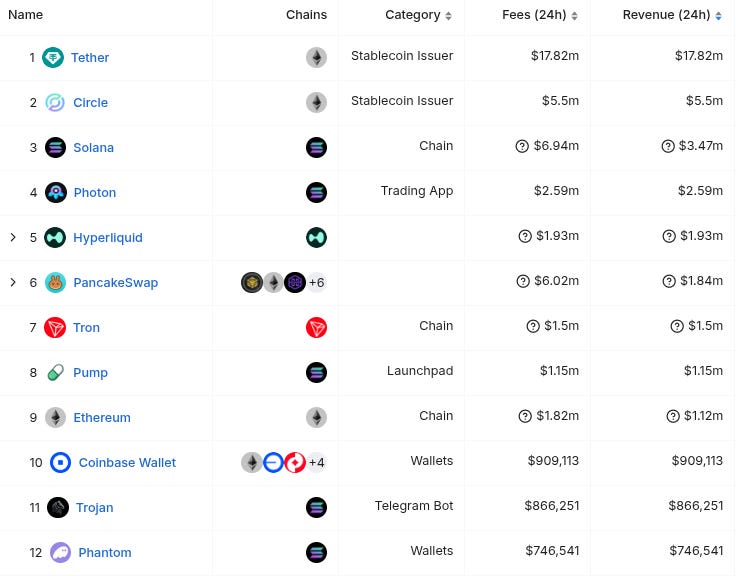Show the +6 more chains for PancakeSwap
Viewport: 736px width, 576px height.
(316, 283)
